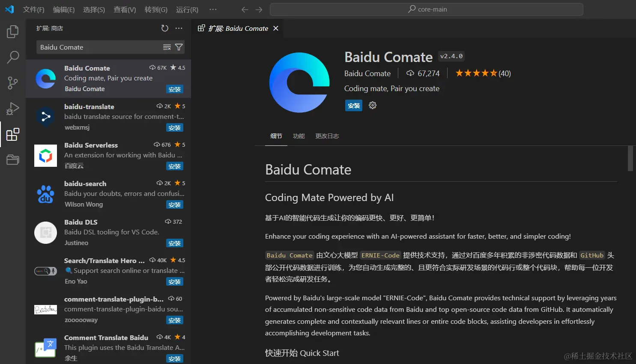Open extensions panel more actions menu
This screenshot has width=636, height=364.
[179, 28]
